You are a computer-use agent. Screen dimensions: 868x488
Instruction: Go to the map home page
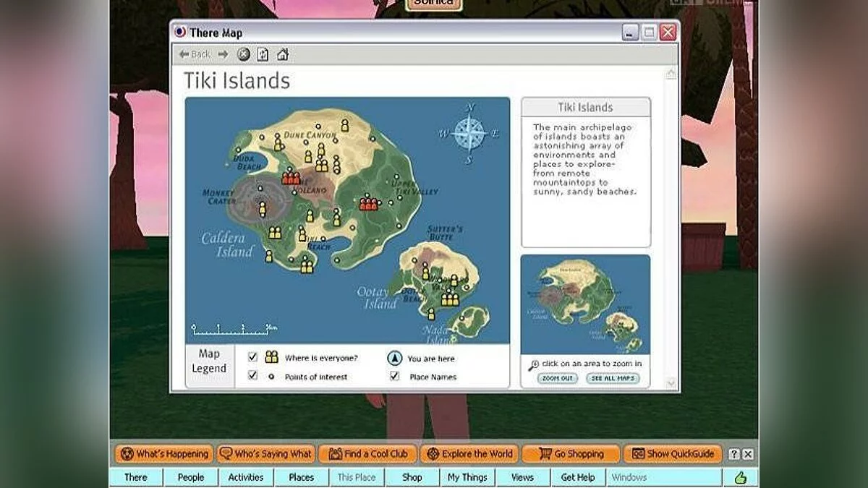(283, 54)
